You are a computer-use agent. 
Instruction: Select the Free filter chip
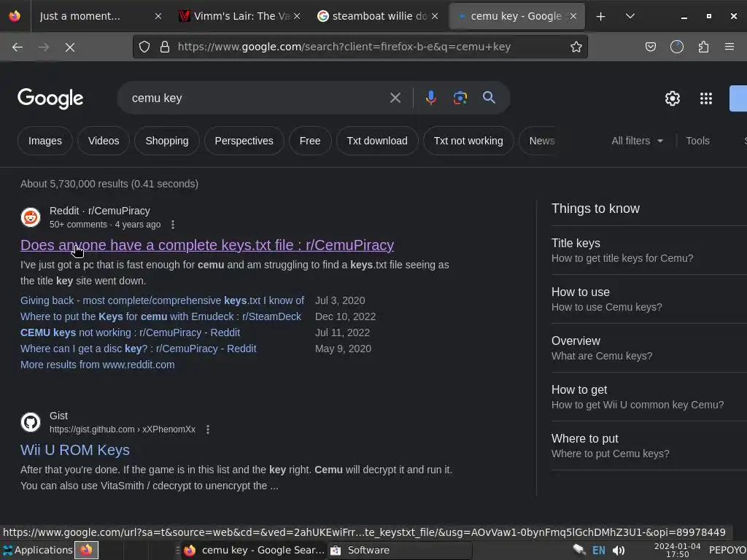309,141
